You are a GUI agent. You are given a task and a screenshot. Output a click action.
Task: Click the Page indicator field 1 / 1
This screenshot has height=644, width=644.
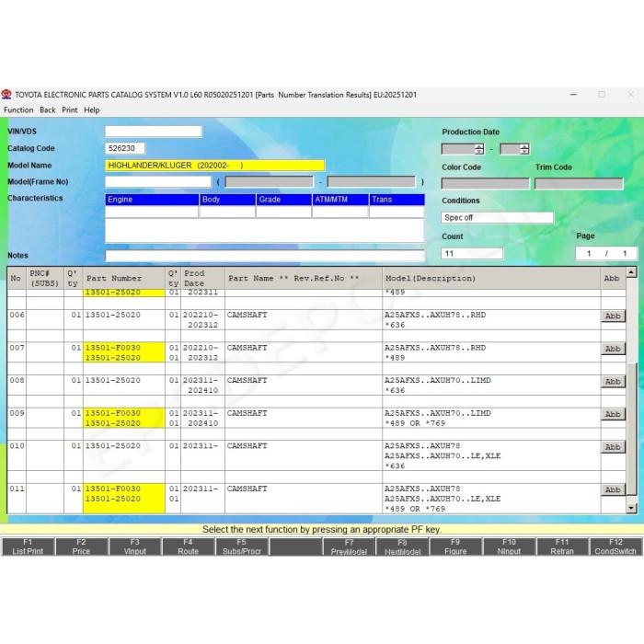tap(606, 253)
